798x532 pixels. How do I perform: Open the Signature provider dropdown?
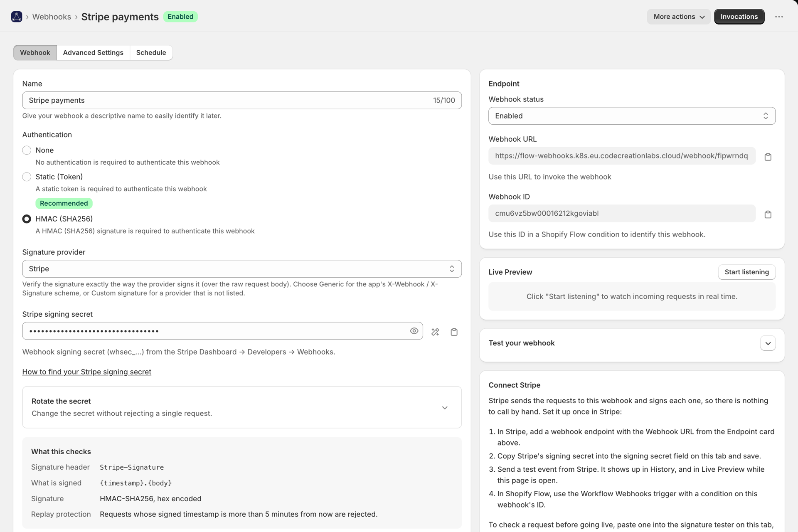coord(242,269)
